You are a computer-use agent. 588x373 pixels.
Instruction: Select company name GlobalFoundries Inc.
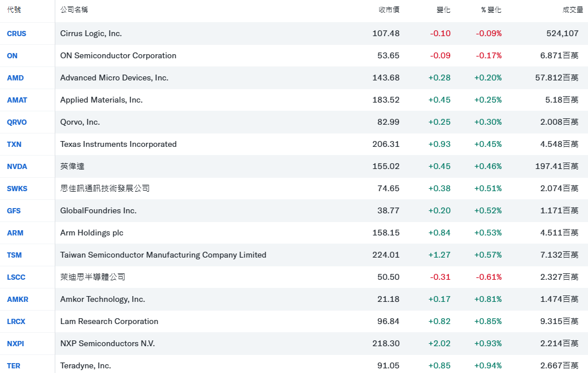tap(98, 210)
